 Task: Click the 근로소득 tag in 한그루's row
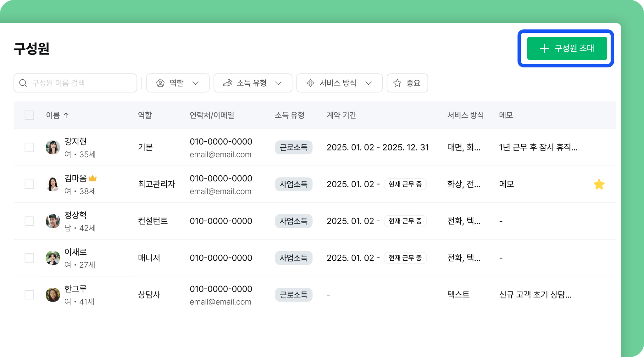click(294, 295)
